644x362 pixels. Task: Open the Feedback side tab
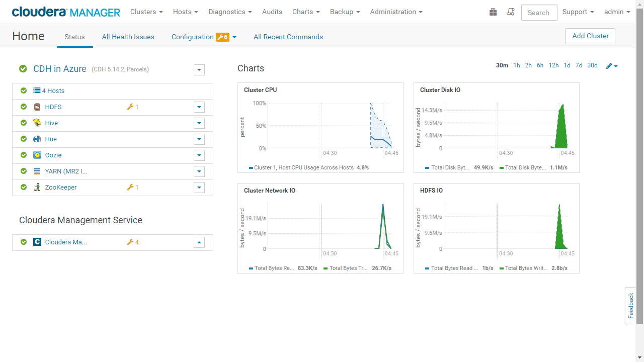(x=630, y=306)
